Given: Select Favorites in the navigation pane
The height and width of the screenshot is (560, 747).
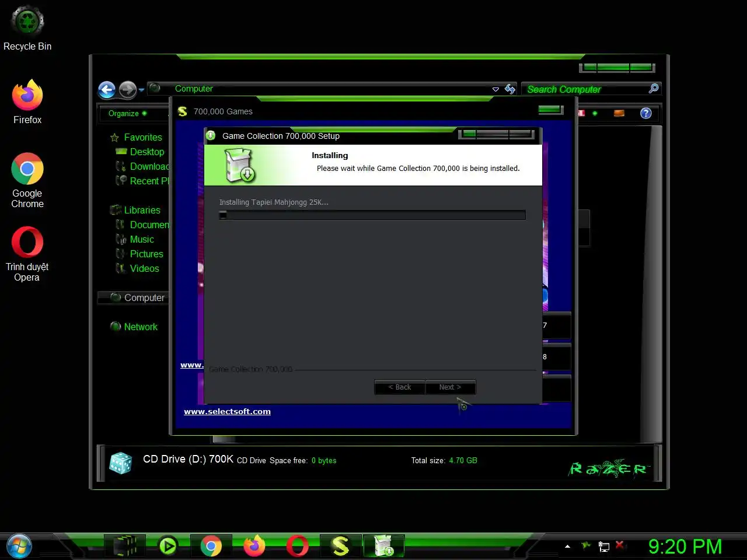Looking at the screenshot, I should pos(142,137).
